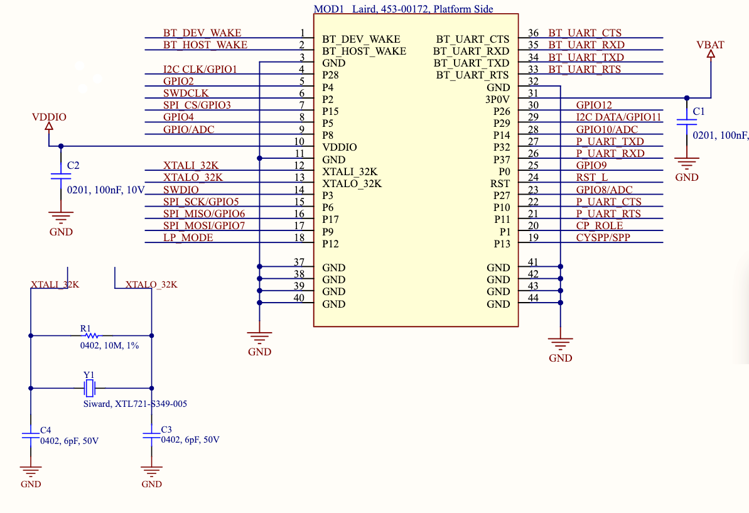This screenshot has height=513, width=749.
Task: Click the P_UART_RTS net label
Action: [609, 214]
